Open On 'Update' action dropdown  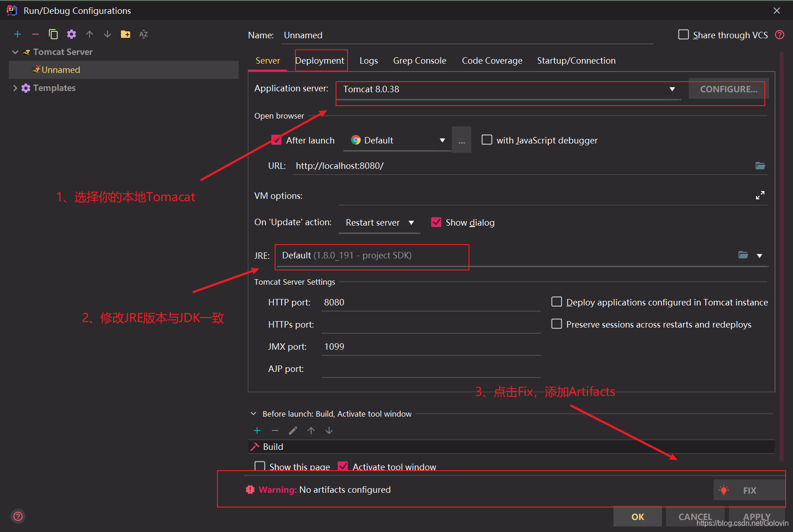(x=411, y=222)
